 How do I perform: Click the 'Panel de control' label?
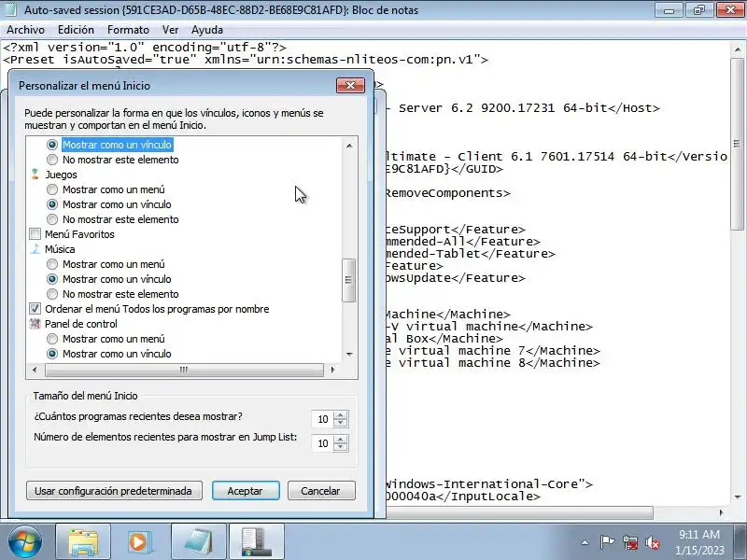point(81,324)
